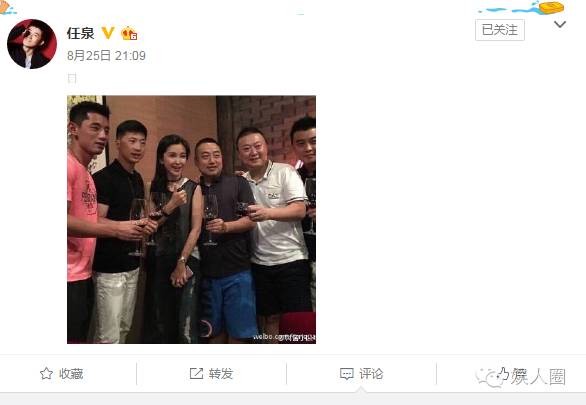Click the swimmer decoration graphic at top

521,8
